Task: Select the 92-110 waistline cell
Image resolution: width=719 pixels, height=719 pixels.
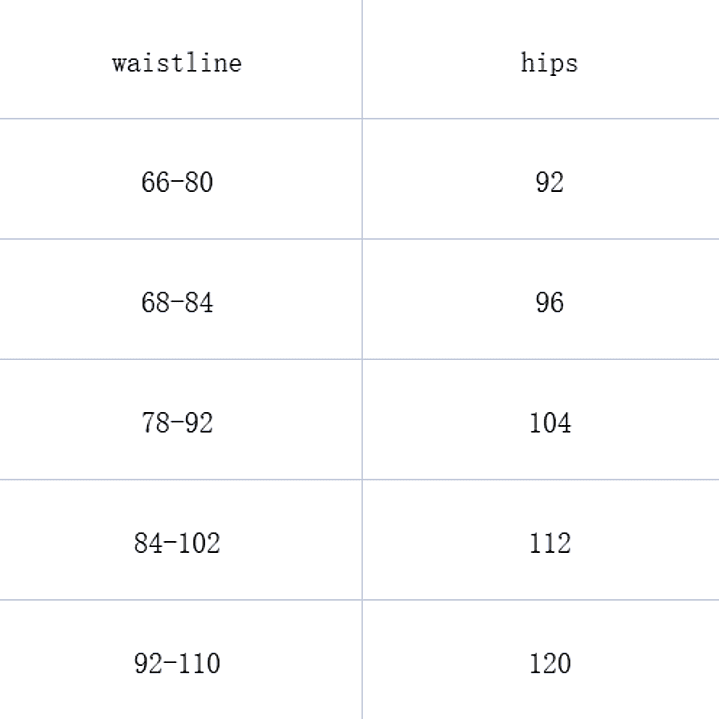Action: click(177, 663)
